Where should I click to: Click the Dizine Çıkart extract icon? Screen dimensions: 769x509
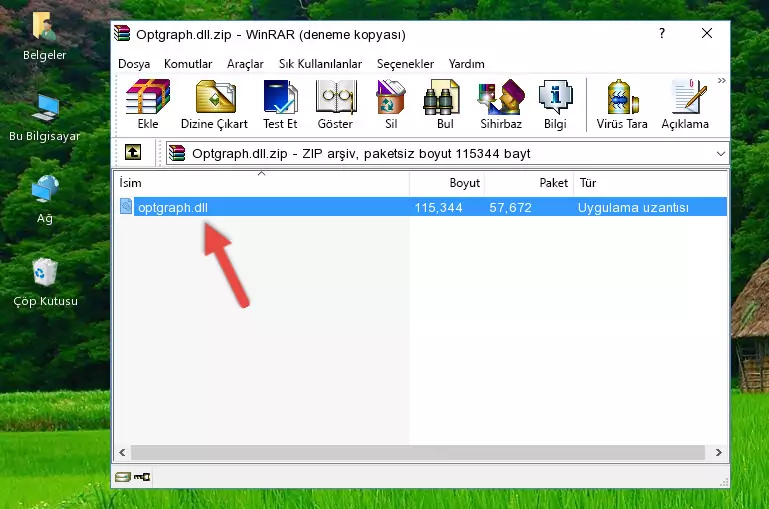pos(214,104)
